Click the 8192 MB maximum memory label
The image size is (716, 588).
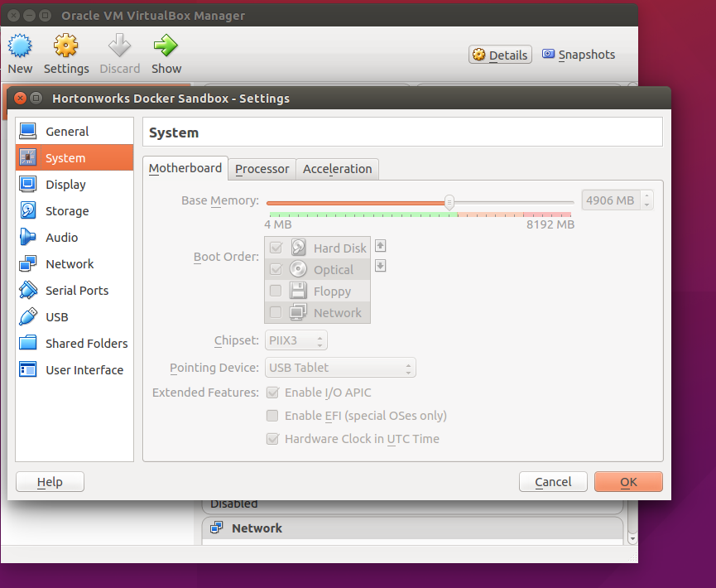[x=550, y=224]
